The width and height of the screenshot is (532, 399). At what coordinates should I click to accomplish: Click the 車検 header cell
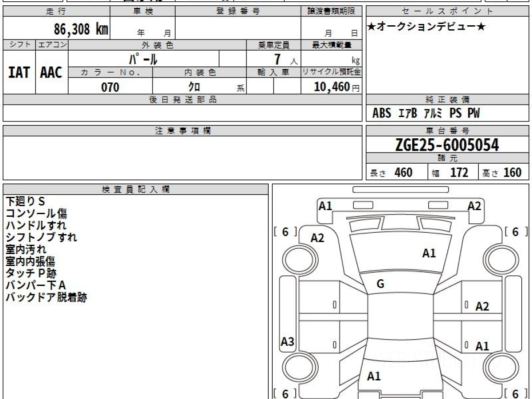pos(143,12)
